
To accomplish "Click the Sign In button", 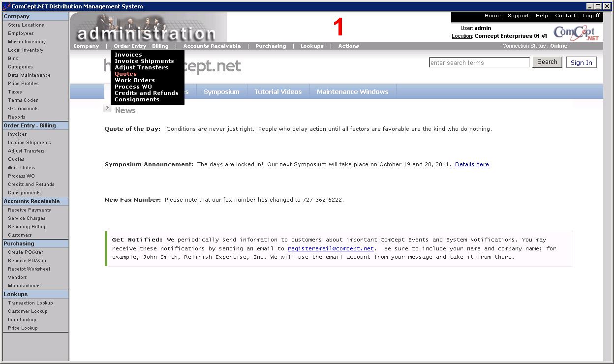I will 581,62.
